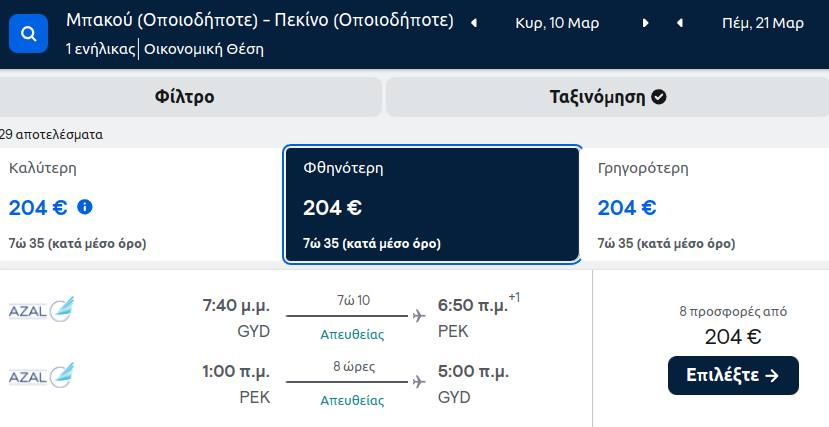Click the return flight plane icon to GYD

point(419,382)
